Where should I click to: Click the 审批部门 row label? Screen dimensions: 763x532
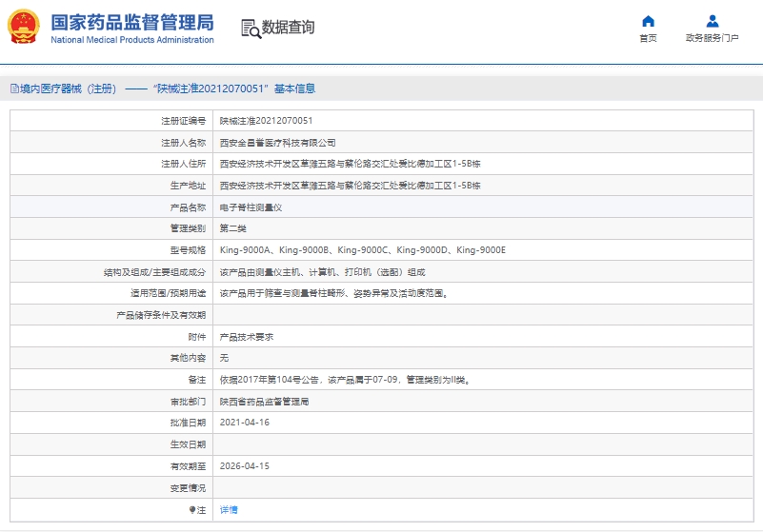coord(188,402)
